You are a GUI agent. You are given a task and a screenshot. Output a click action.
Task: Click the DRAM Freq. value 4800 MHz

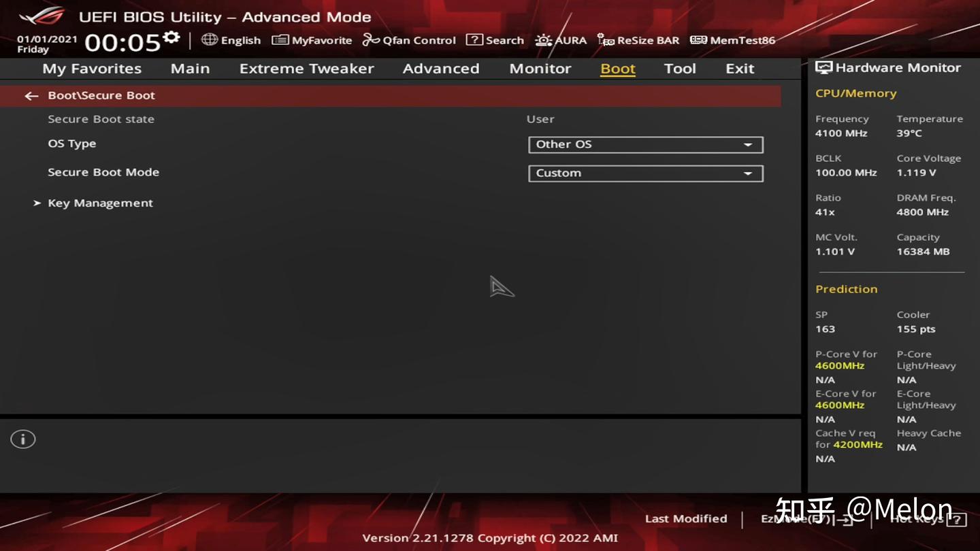coord(923,212)
